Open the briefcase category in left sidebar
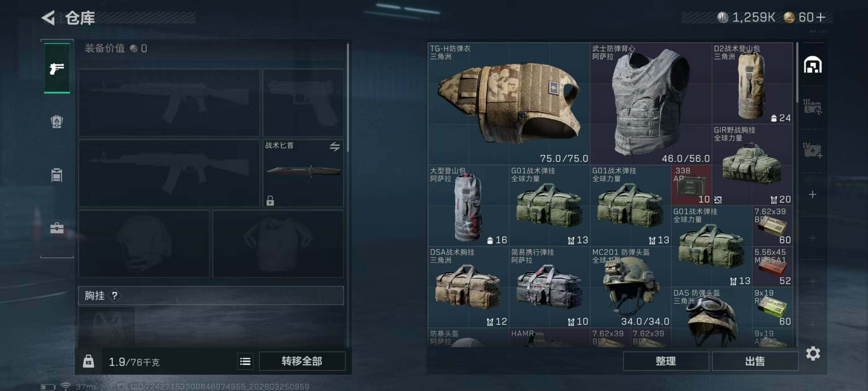 [57, 228]
